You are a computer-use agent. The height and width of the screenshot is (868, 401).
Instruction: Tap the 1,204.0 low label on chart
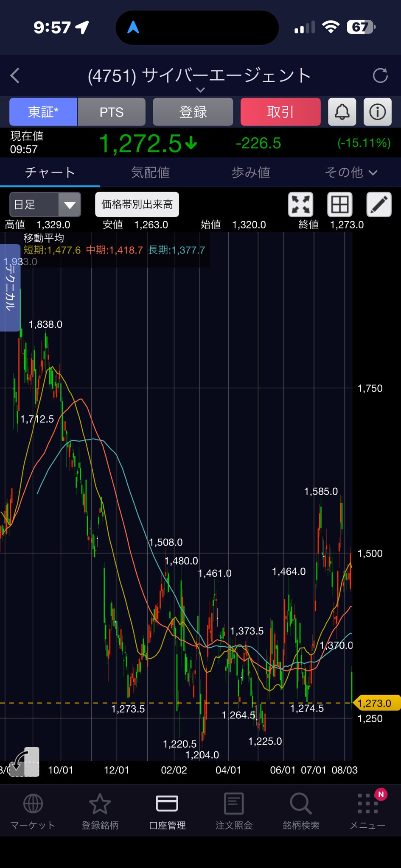[x=202, y=755]
